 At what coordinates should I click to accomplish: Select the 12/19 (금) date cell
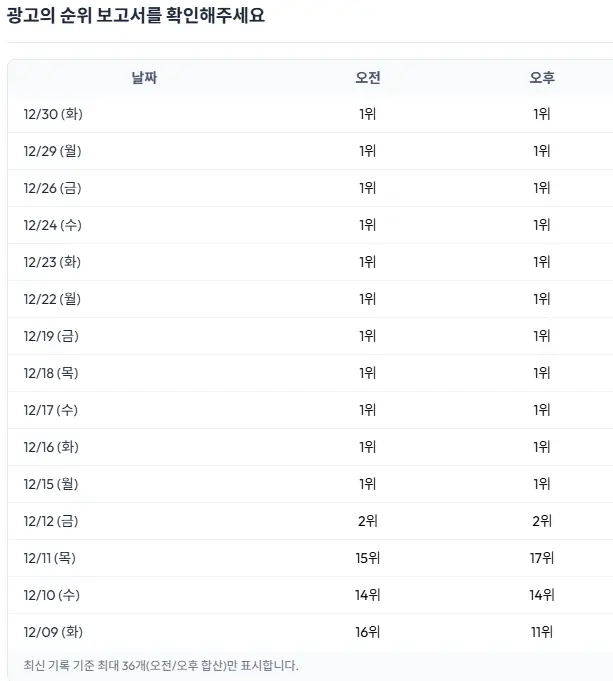52,336
